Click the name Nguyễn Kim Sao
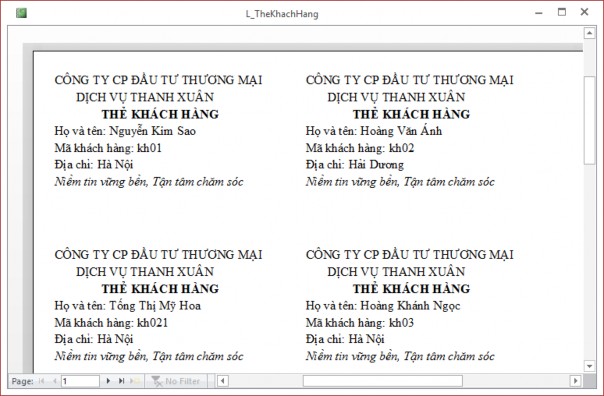Image resolution: width=604 pixels, height=396 pixels. tap(153, 131)
